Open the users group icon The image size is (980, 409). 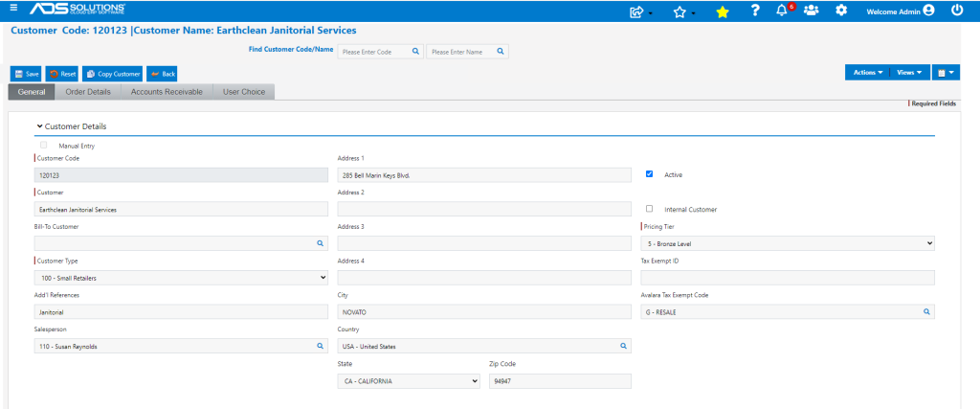812,10
